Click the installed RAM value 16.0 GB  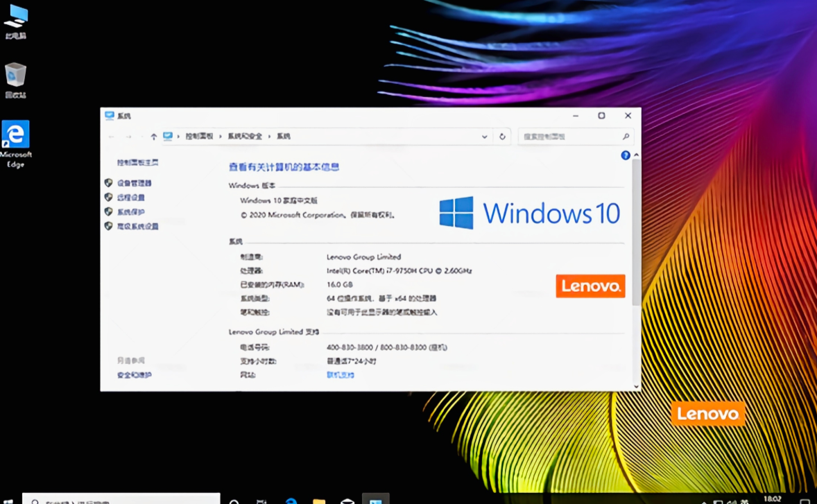(x=340, y=285)
